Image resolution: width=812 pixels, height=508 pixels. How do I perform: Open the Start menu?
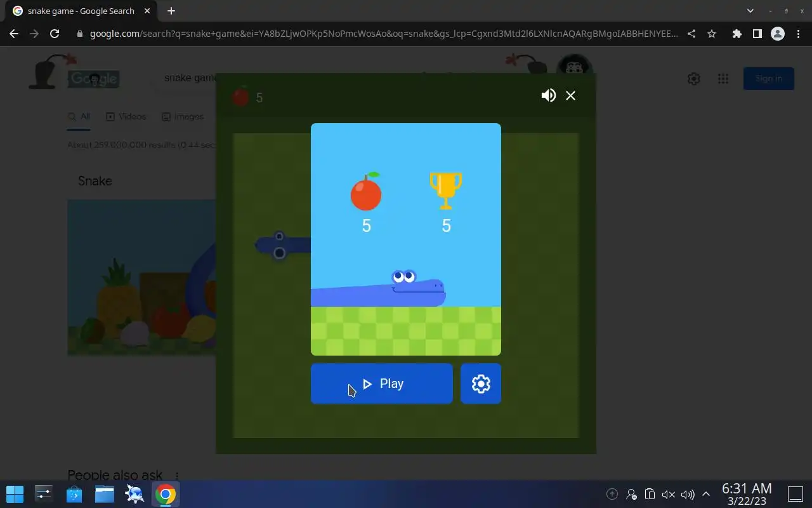(15, 494)
